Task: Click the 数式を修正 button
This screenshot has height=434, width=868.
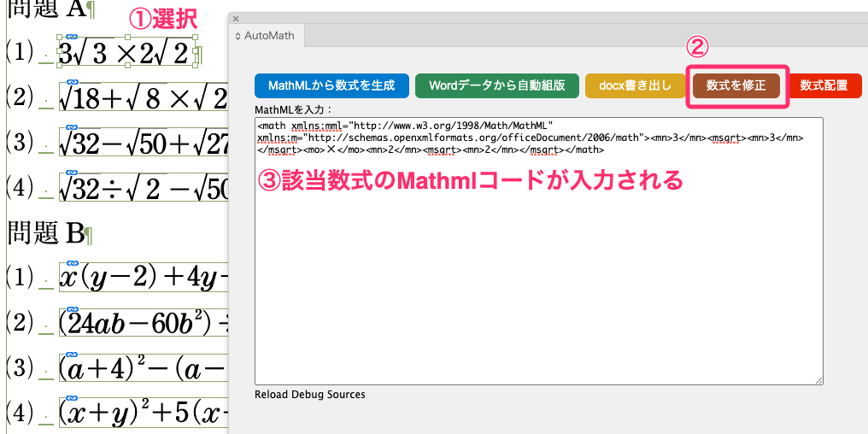Action: click(x=736, y=85)
